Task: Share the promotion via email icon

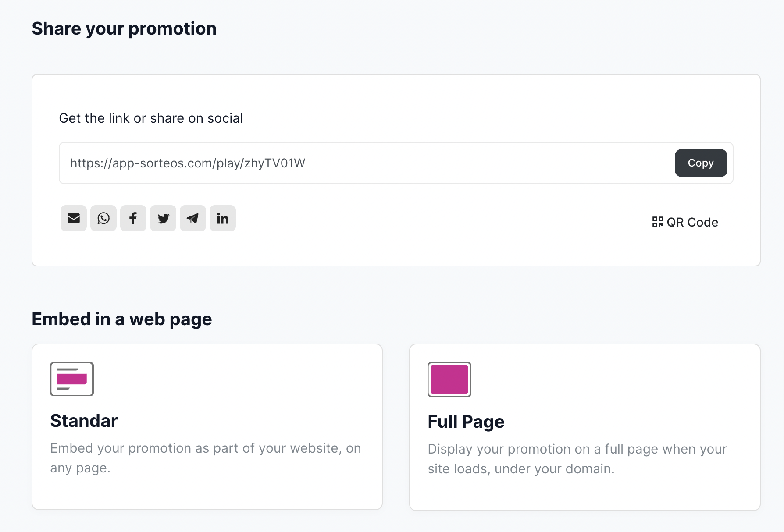Action: click(74, 218)
